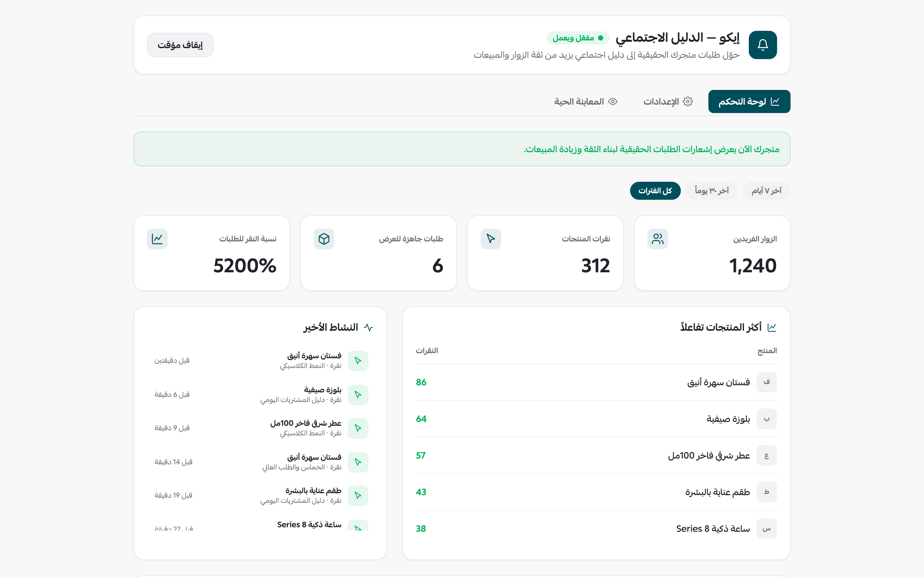Image resolution: width=924 pixels, height=578 pixels.
Task: Switch to the الإعدادات settings tab
Action: coord(668,102)
